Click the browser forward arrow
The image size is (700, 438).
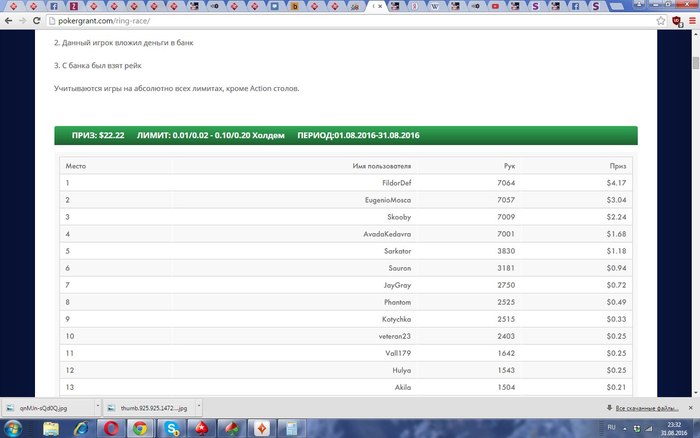pos(22,21)
